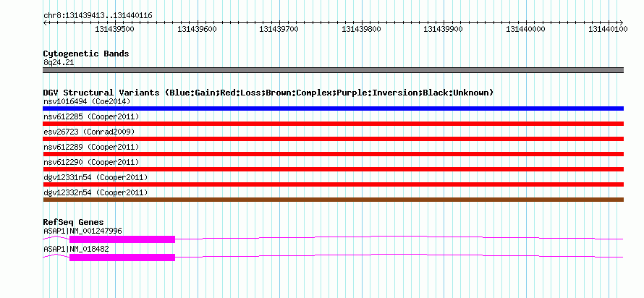Image resolution: width=644 pixels, height=298 pixels.
Task: Click the DGV Structural Variants track title
Action: (x=268, y=93)
